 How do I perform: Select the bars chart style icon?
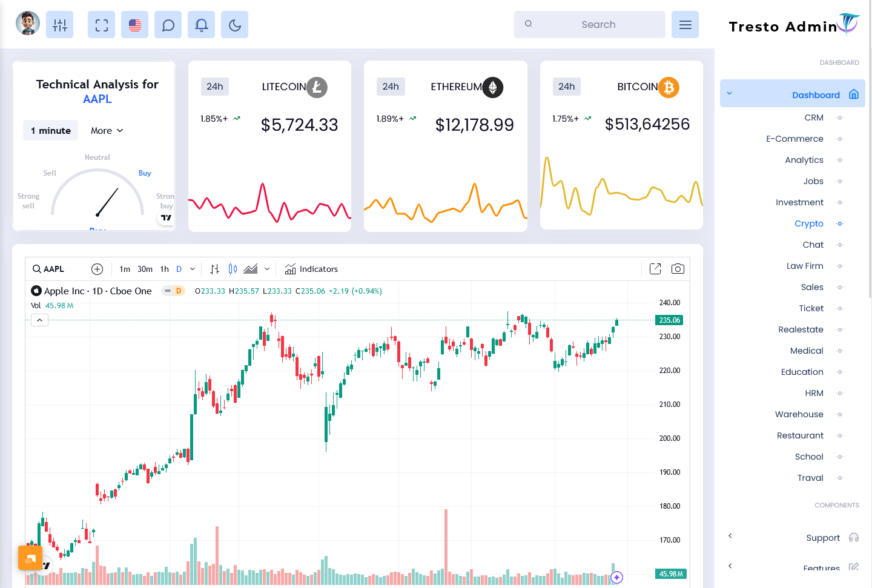214,269
